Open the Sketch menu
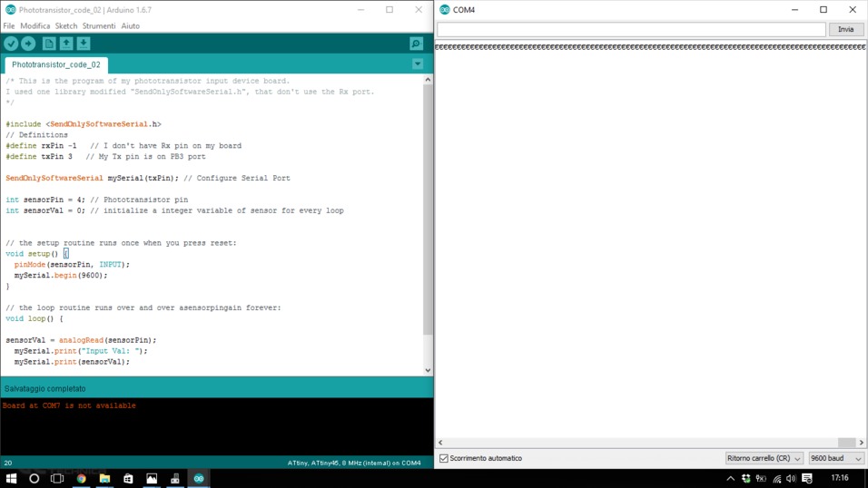Viewport: 868px width, 488px height. coord(66,26)
